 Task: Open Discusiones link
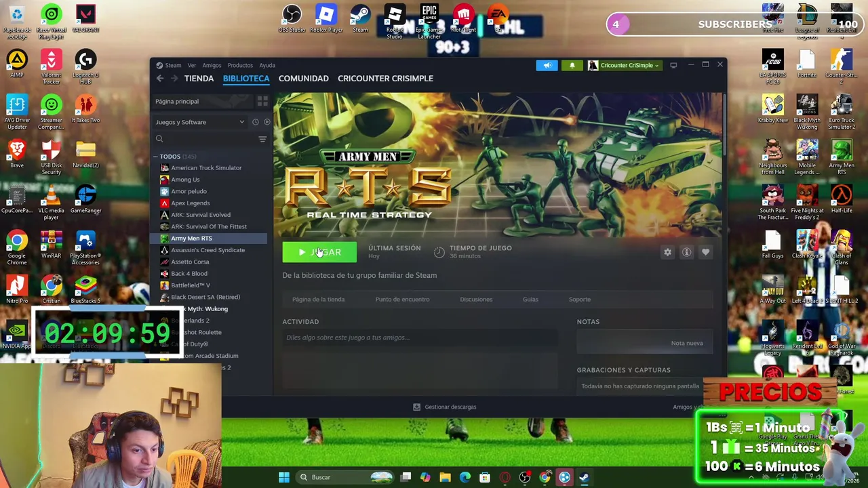(476, 299)
